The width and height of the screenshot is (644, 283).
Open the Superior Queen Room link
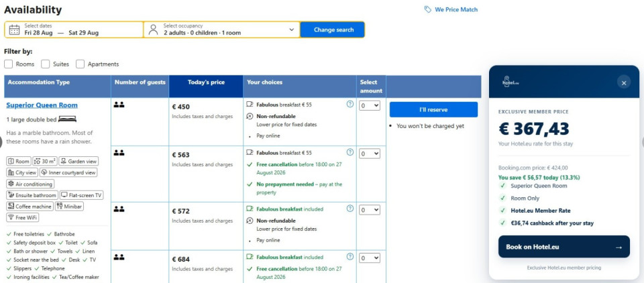42,105
